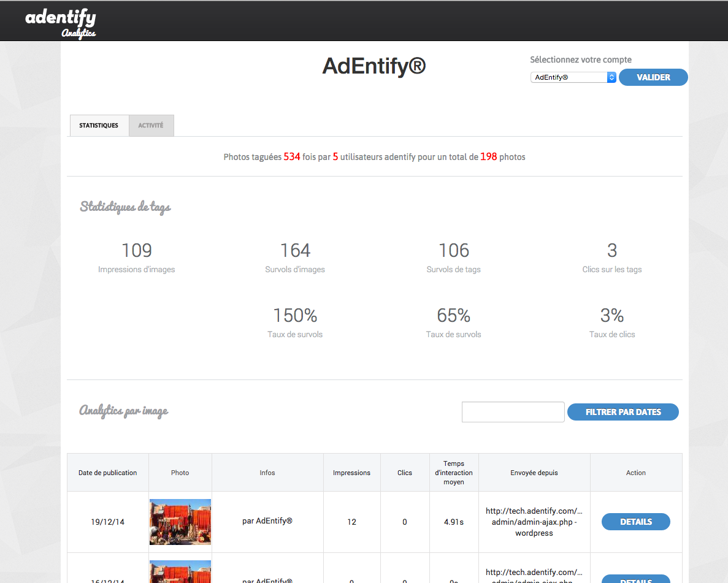Viewport: 728px width, 583px height.
Task: Click the Photo column header
Action: click(180, 473)
